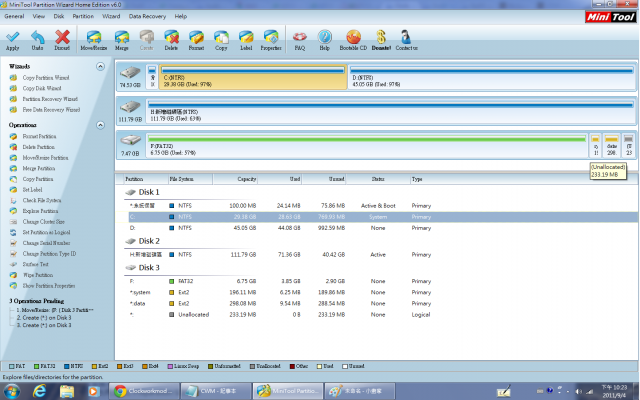Viewport: 640px width, 400px height.
Task: Open Explore Partition operation
Action: (40, 211)
